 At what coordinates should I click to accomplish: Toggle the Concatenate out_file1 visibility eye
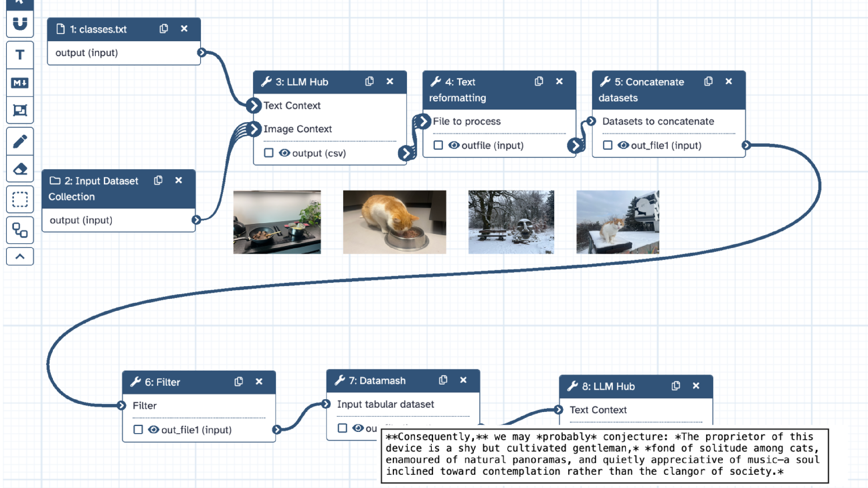tap(623, 145)
